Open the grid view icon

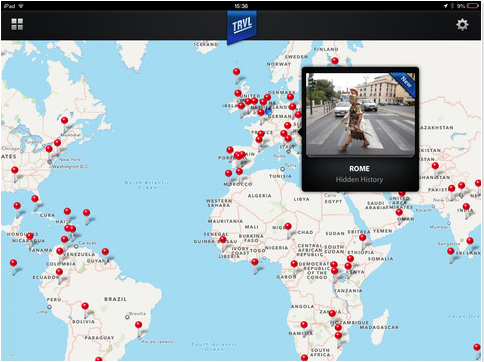[17, 24]
